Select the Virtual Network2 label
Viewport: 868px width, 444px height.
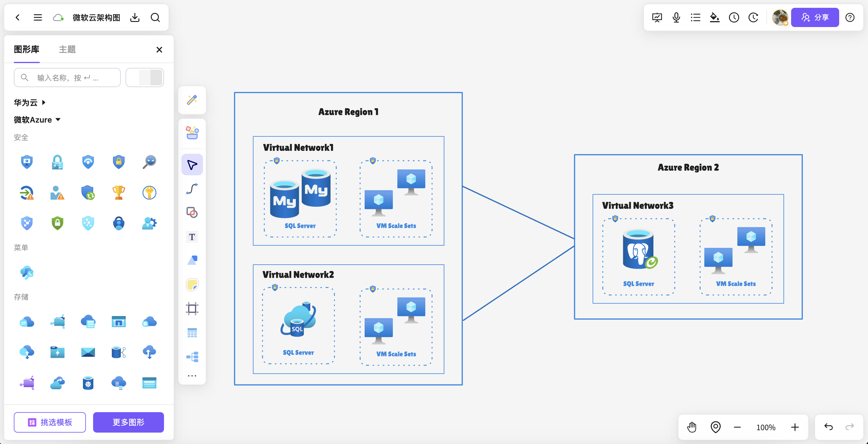coord(298,275)
